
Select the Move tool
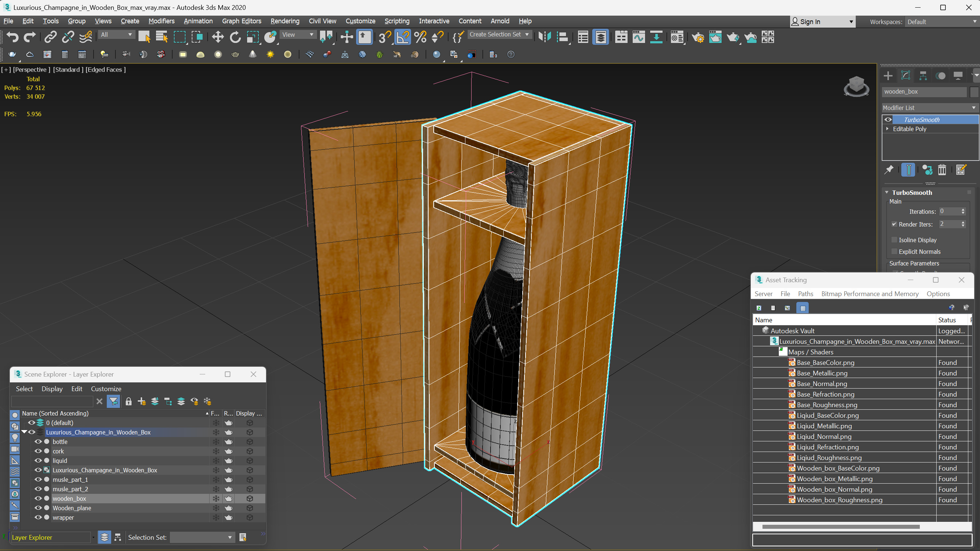[218, 37]
